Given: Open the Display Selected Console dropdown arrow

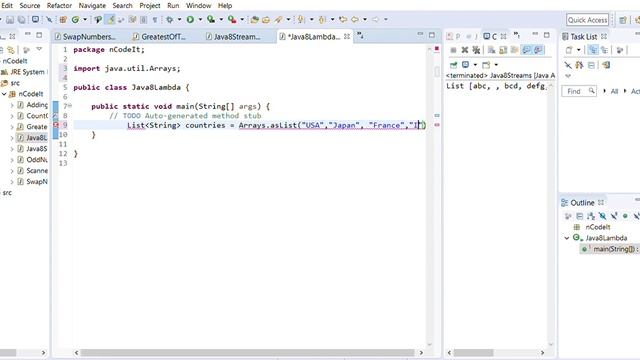Looking at the screenshot, I should point(475,65).
